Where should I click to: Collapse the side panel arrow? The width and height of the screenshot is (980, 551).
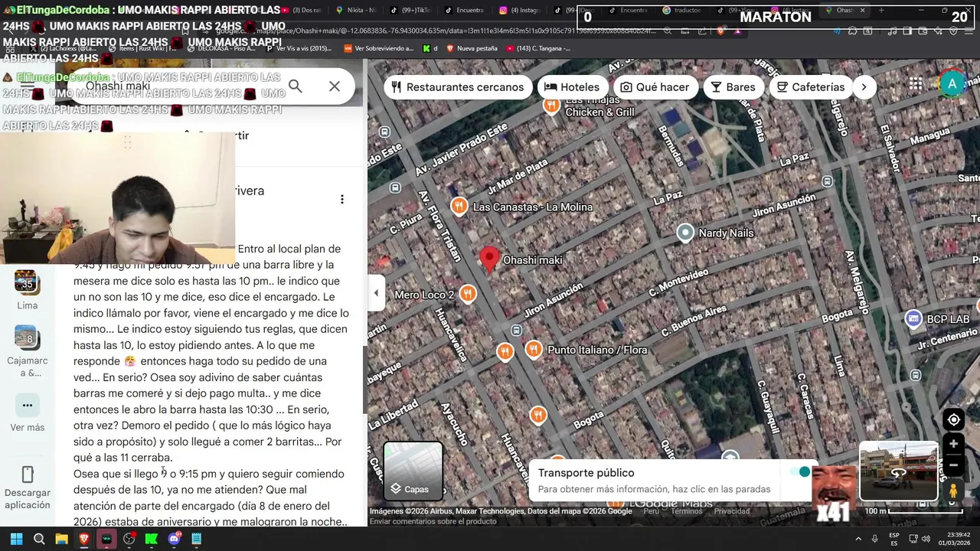pyautogui.click(x=376, y=293)
